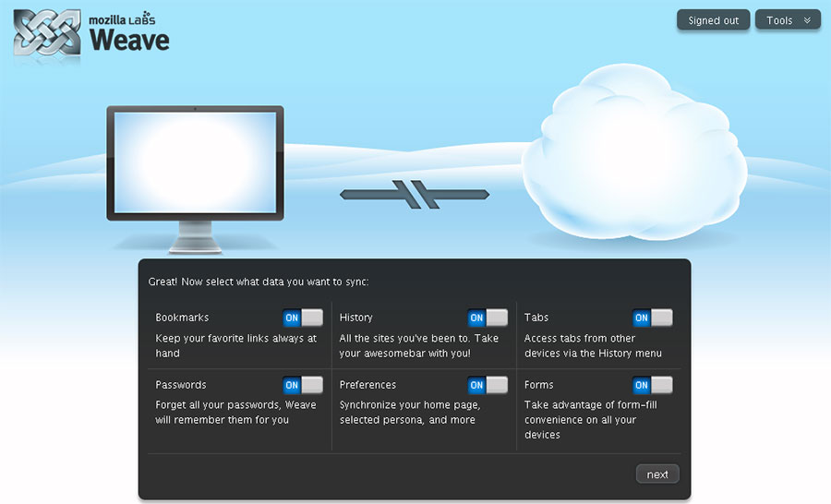Expand Tools using its chevron arrow

pos(807,20)
